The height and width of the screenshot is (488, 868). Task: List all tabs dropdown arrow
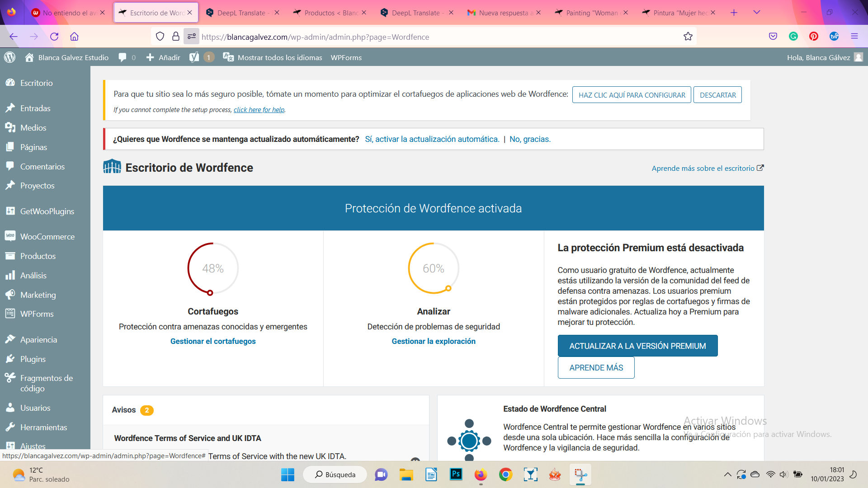click(757, 13)
